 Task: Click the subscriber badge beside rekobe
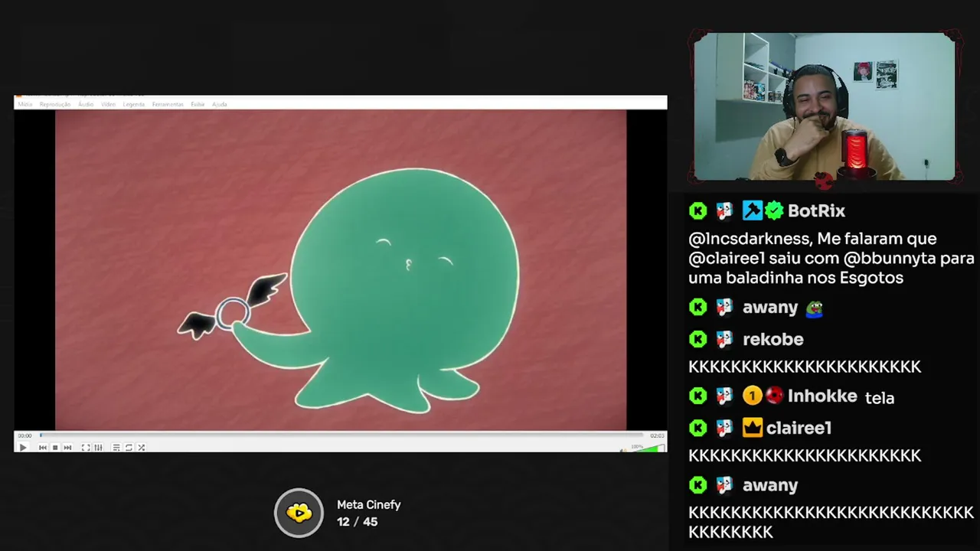point(724,339)
